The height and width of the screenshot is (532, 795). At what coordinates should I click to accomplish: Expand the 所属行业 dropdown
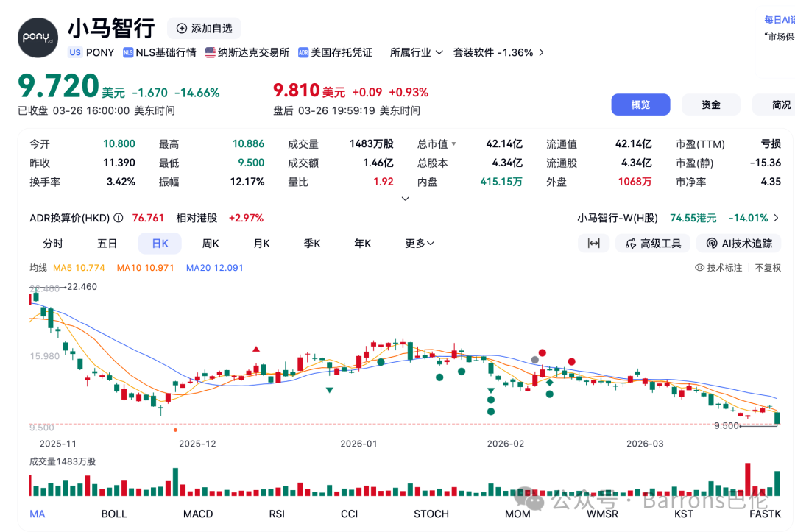point(416,53)
